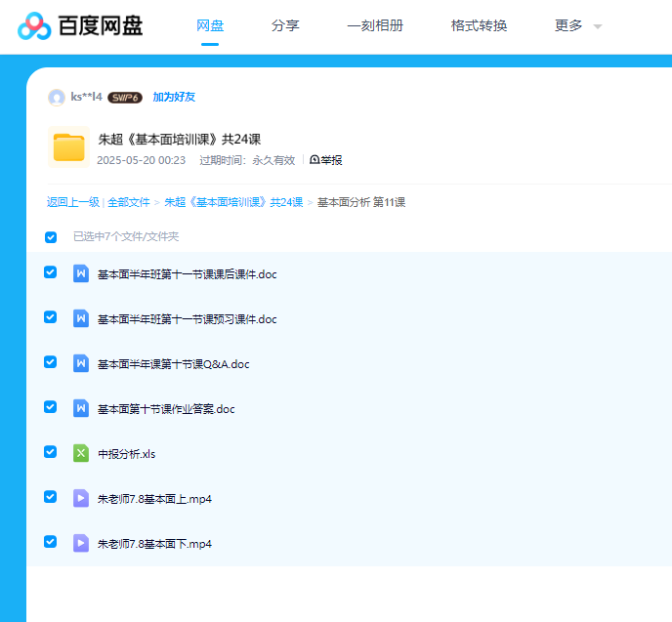This screenshot has height=622, width=672.
Task: Click the Baidu Netdisk logo icon
Action: 35,26
